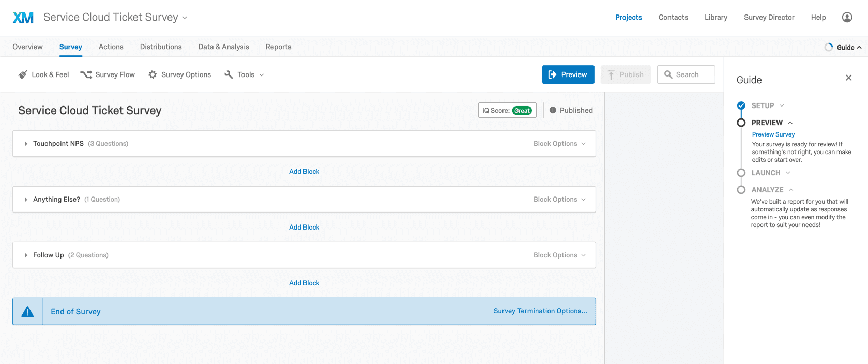The width and height of the screenshot is (868, 364).
Task: Click into the Search field
Action: tap(686, 74)
